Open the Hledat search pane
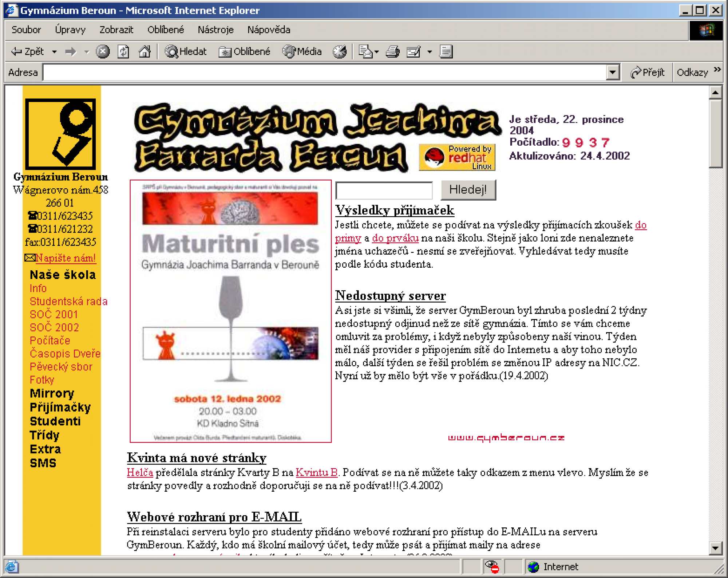This screenshot has width=728, height=578. pos(186,51)
